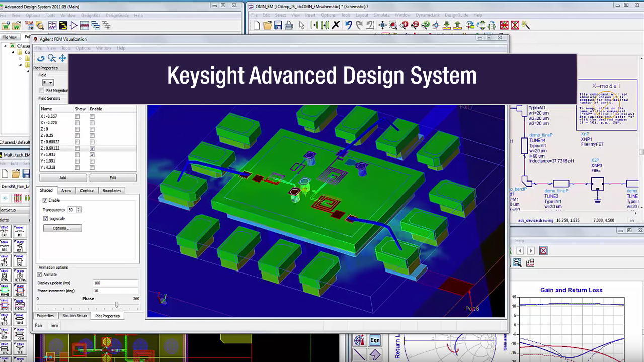Switch to the Contour tab
This screenshot has height=362, width=644.
[x=87, y=191]
